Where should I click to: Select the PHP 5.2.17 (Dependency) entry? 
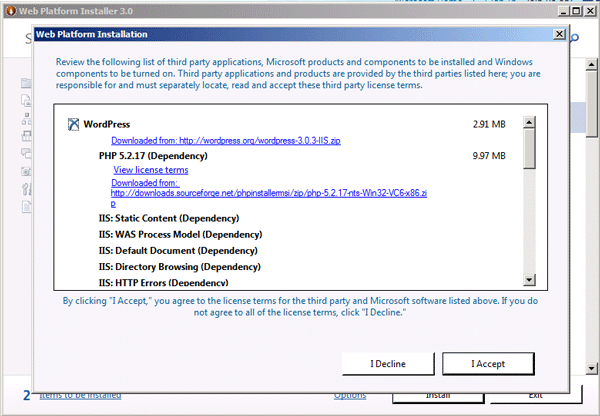pos(153,156)
